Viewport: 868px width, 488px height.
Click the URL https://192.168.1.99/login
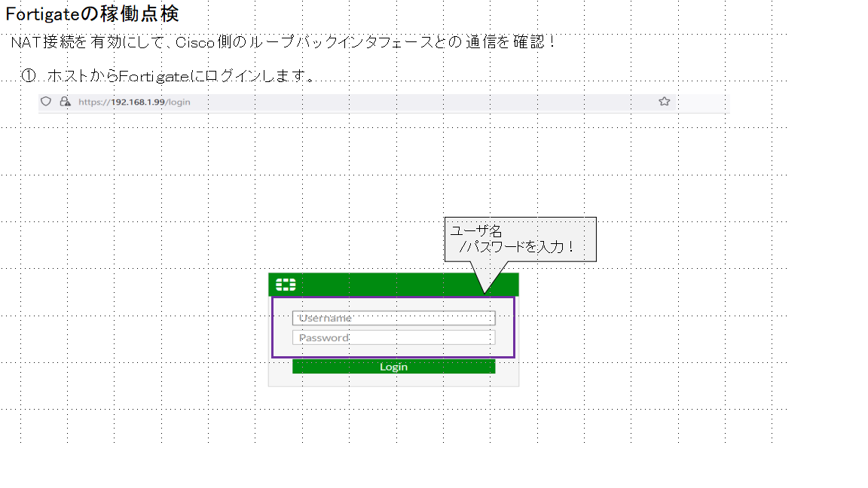(135, 102)
